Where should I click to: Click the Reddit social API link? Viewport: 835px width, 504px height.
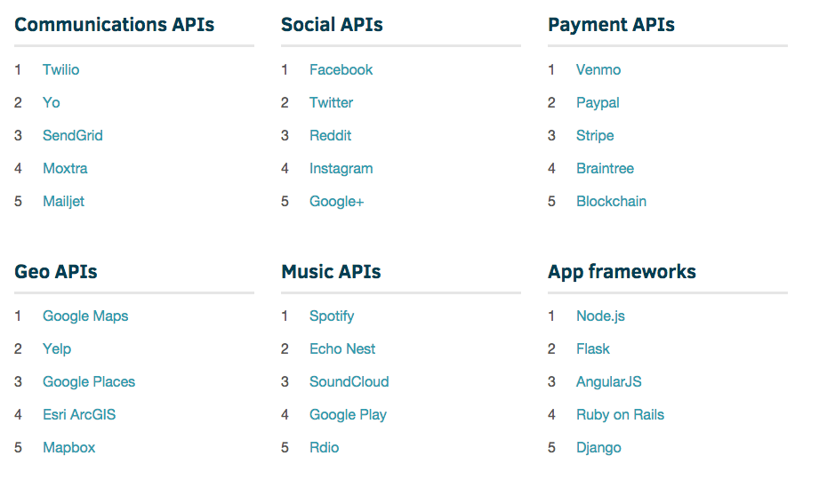tap(330, 135)
